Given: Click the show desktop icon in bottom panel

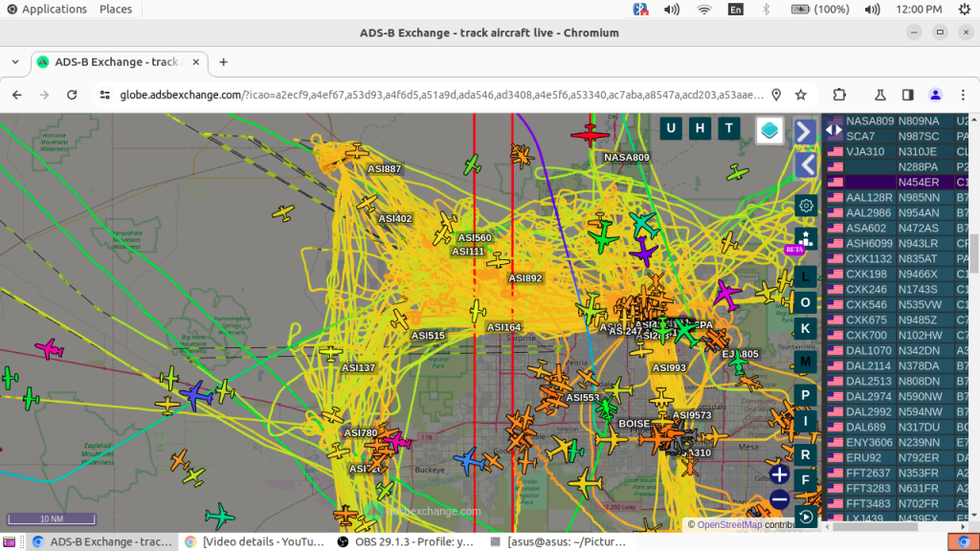Looking at the screenshot, I should pos(9,541).
